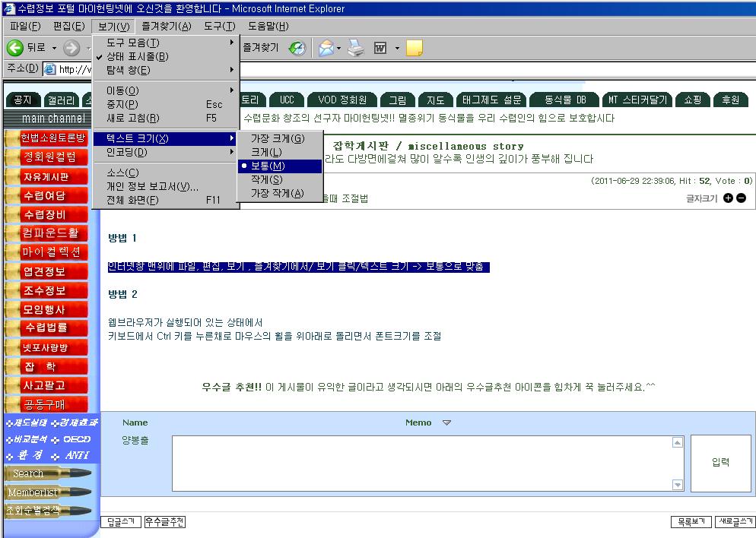Click the Print icon in toolbar
The image size is (756, 538).
[x=356, y=48]
